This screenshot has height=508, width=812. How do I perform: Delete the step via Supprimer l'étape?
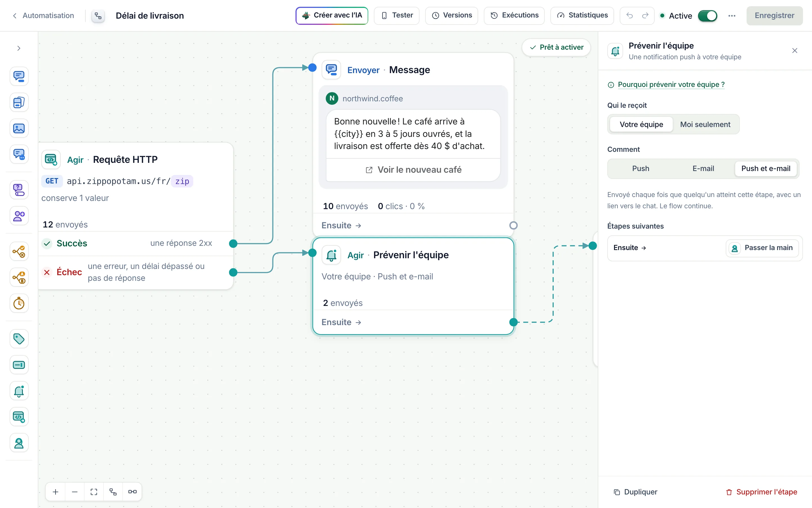click(761, 492)
